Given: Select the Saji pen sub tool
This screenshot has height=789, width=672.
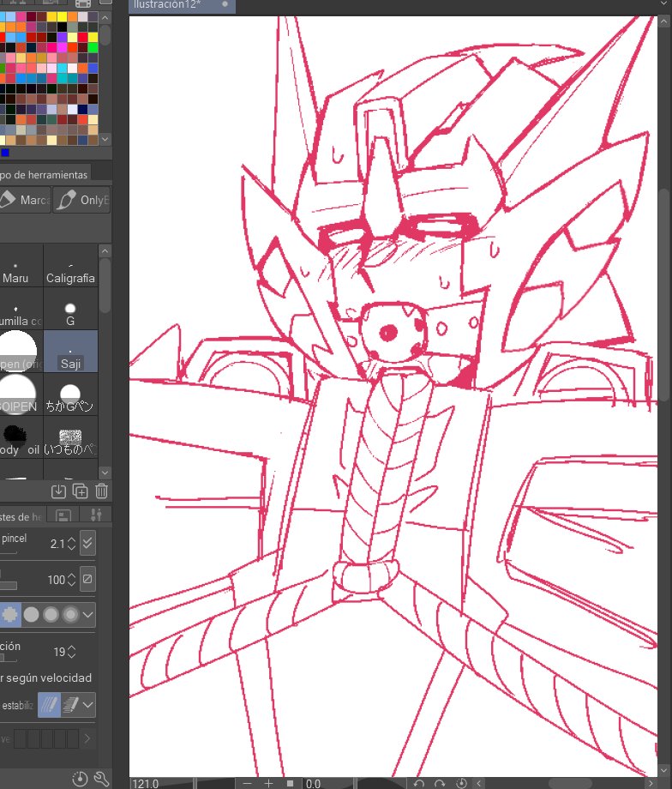Looking at the screenshot, I should (70, 352).
